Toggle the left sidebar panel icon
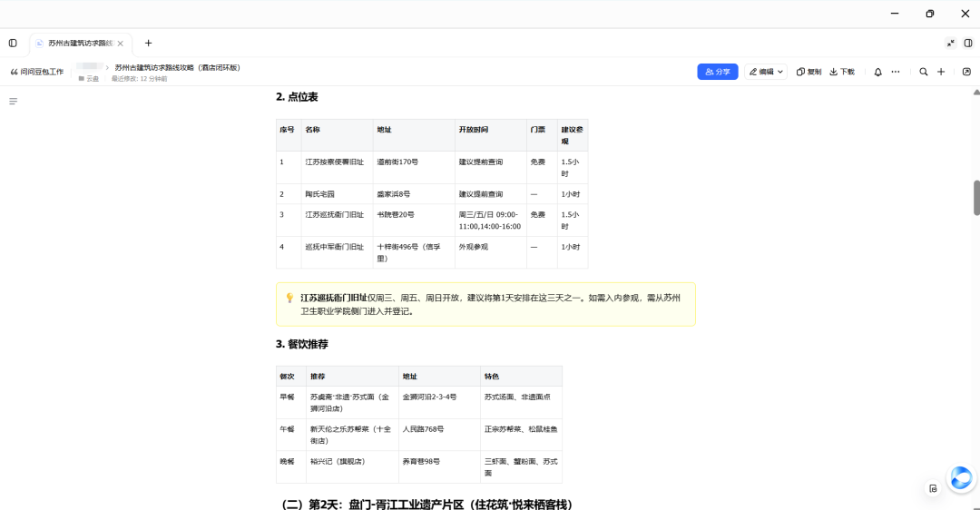 tap(13, 44)
